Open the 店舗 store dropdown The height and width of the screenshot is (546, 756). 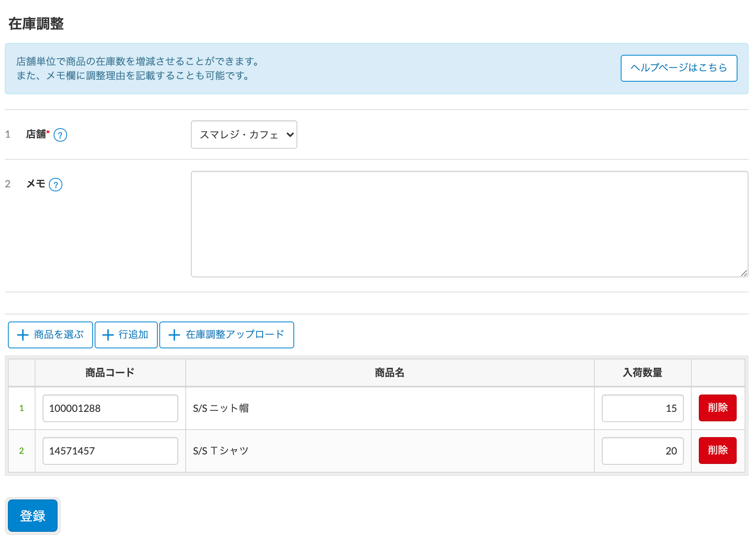244,135
